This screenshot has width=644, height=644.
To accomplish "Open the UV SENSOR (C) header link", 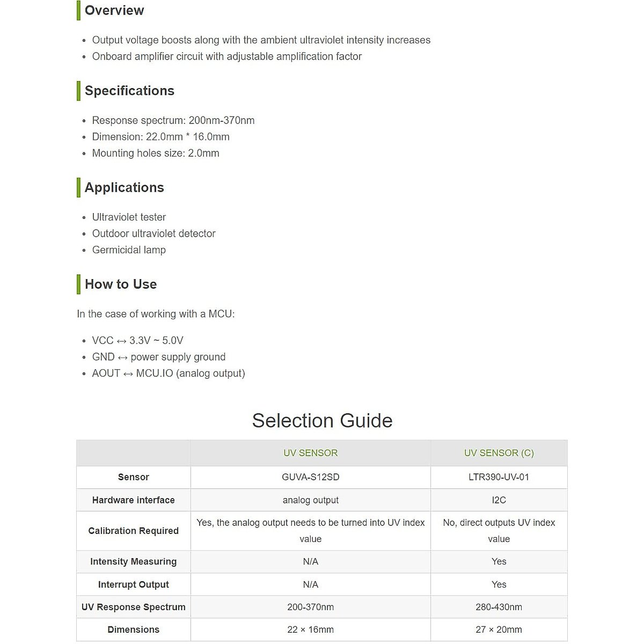I will coord(499,453).
